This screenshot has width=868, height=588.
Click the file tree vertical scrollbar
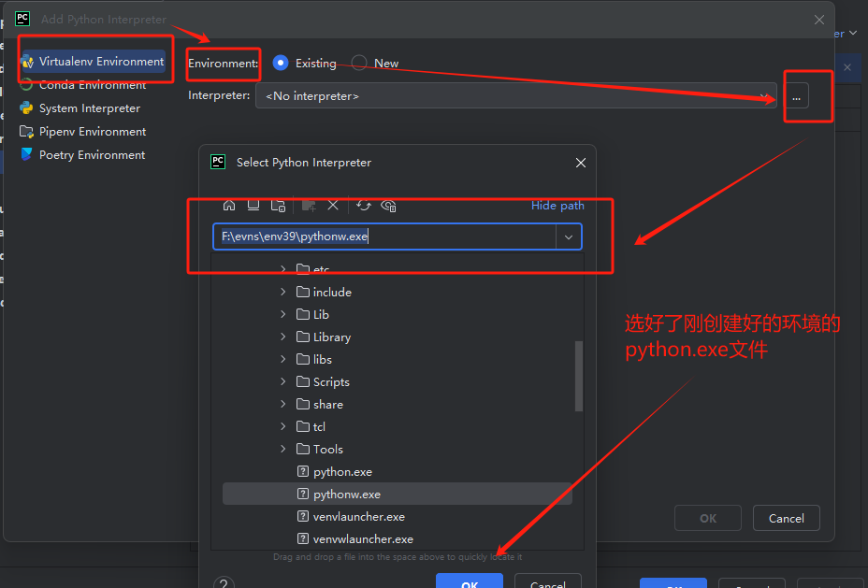coord(579,376)
